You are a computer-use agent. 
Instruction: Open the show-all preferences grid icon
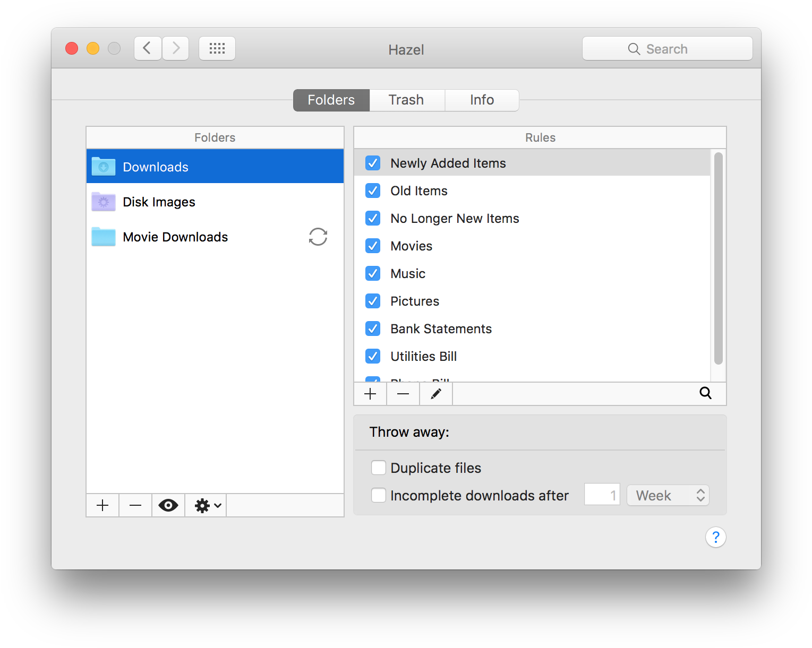217,48
